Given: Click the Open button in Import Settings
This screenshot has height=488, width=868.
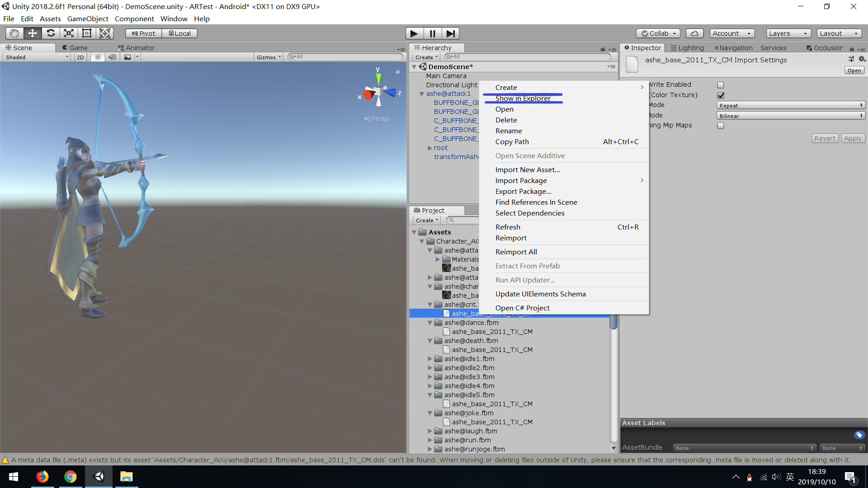Looking at the screenshot, I should tap(854, 70).
